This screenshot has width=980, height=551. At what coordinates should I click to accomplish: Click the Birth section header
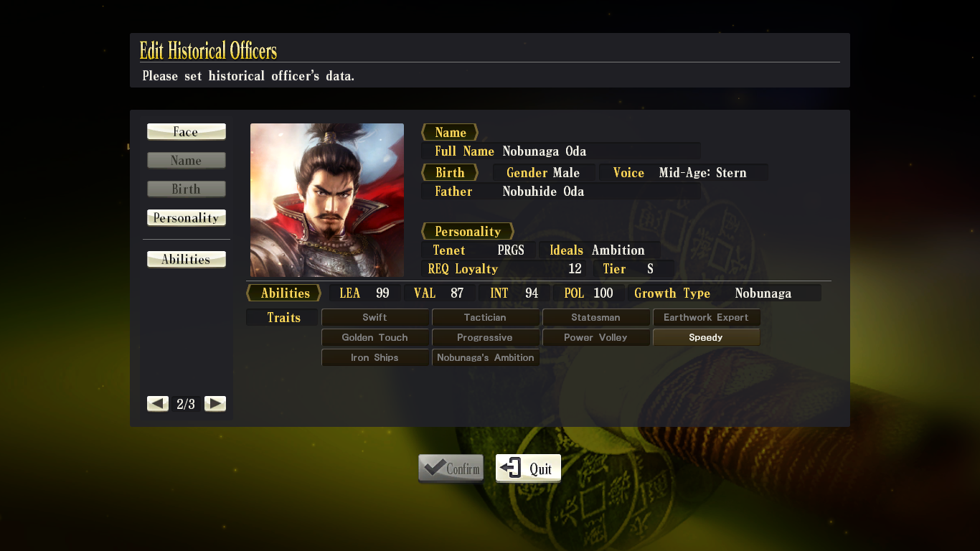click(450, 173)
